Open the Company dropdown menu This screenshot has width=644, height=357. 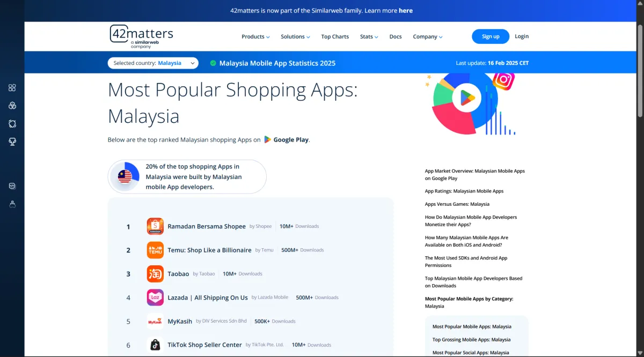coord(428,36)
